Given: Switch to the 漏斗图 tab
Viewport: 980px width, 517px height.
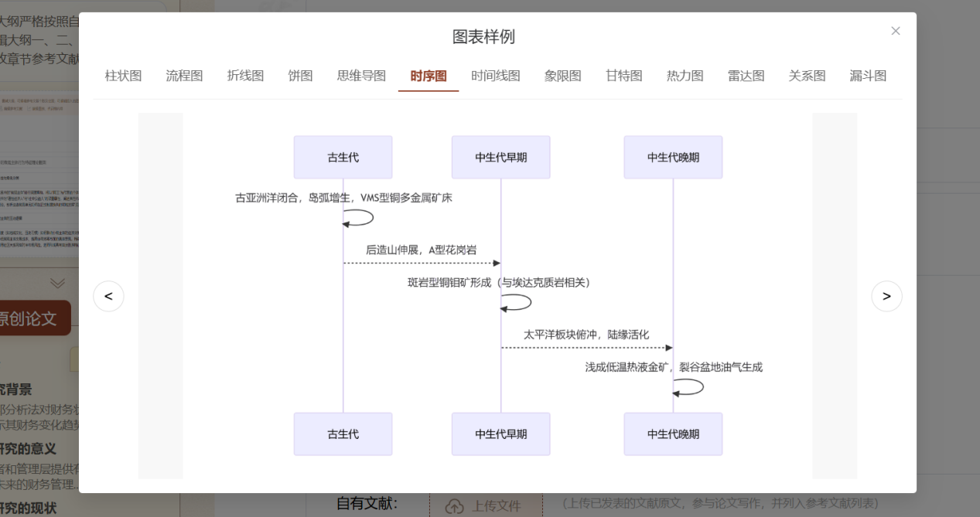Looking at the screenshot, I should tap(868, 76).
